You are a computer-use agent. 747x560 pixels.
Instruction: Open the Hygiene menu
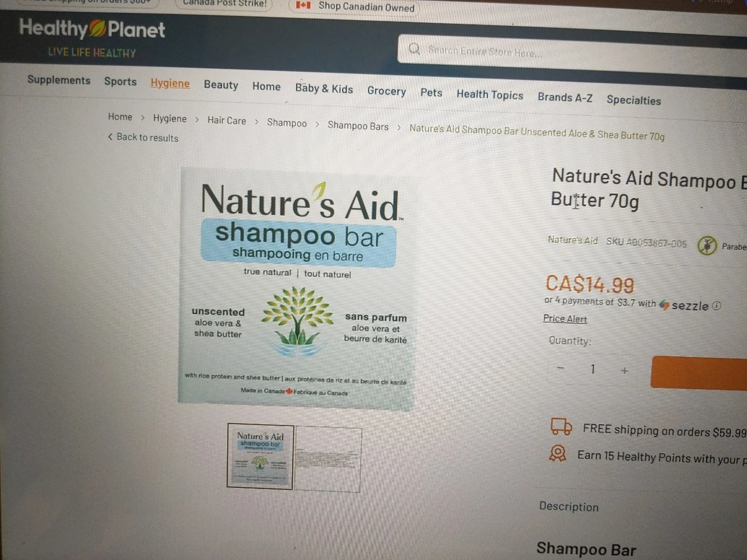click(x=170, y=83)
